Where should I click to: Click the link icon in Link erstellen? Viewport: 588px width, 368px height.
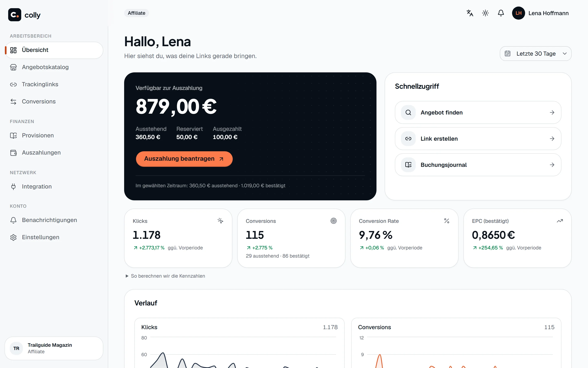coord(408,138)
